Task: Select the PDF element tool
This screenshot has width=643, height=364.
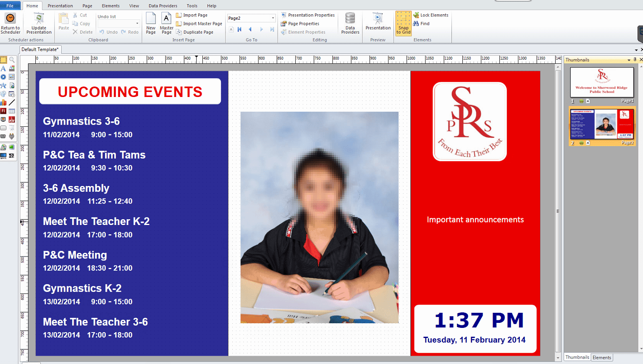Action: coord(12,120)
